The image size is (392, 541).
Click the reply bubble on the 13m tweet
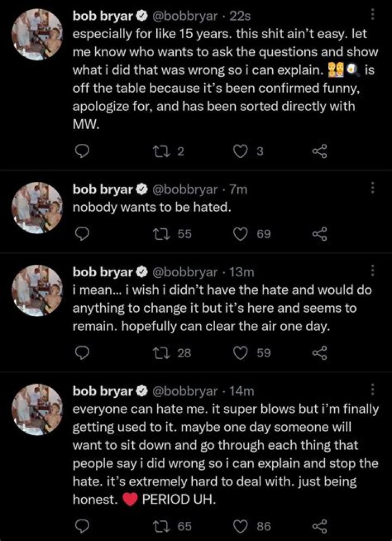(82, 352)
